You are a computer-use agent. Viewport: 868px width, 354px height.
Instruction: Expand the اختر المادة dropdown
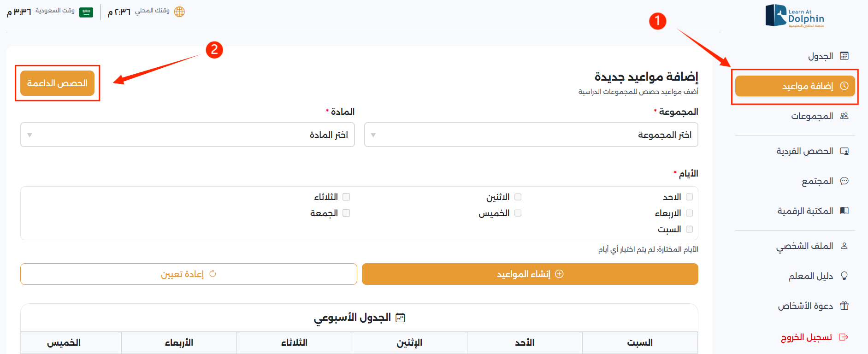(x=187, y=135)
